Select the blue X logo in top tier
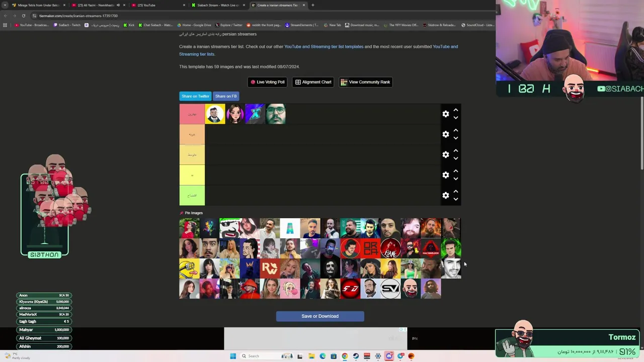This screenshot has width=644, height=362. (255, 114)
